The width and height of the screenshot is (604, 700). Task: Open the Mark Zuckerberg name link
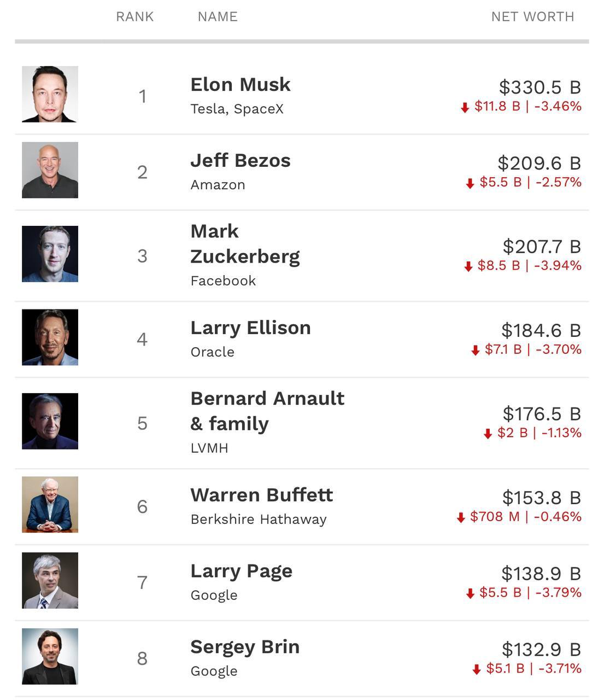tap(245, 244)
